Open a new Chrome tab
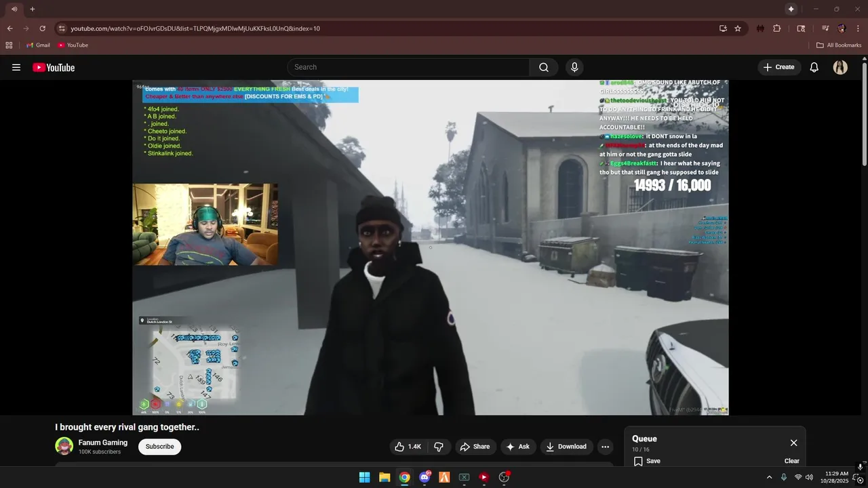Screen dimensions: 868x488 coord(32,9)
